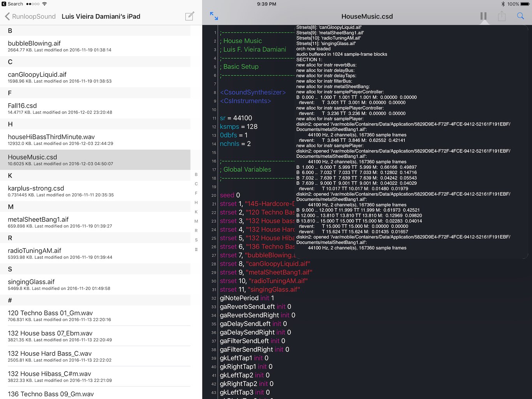Place cursor on the 'sr = 44100' line
Image resolution: width=532 pixels, height=399 pixels.
click(x=236, y=118)
